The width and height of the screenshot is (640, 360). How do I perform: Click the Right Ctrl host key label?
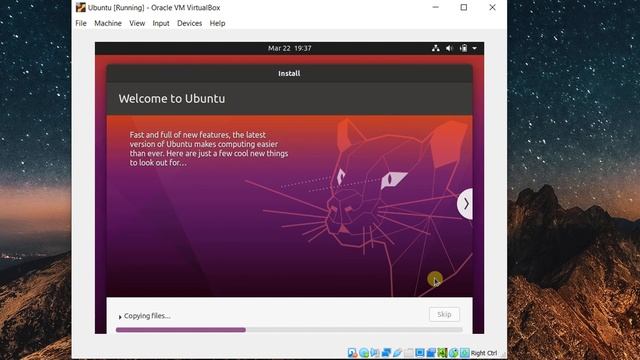coord(484,353)
